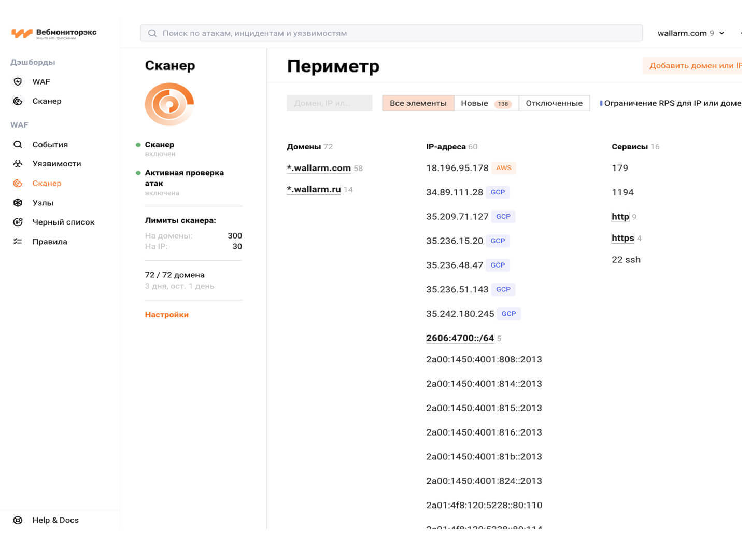This screenshot has height=560, width=750.
Task: Switch to the Новые tab
Action: [x=486, y=103]
